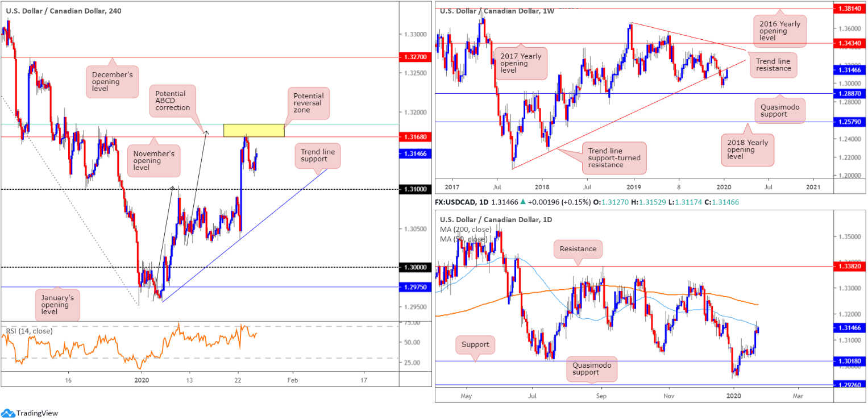This screenshot has width=868, height=420.
Task: Click the 1.32700 red price tag
Action: click(x=416, y=57)
